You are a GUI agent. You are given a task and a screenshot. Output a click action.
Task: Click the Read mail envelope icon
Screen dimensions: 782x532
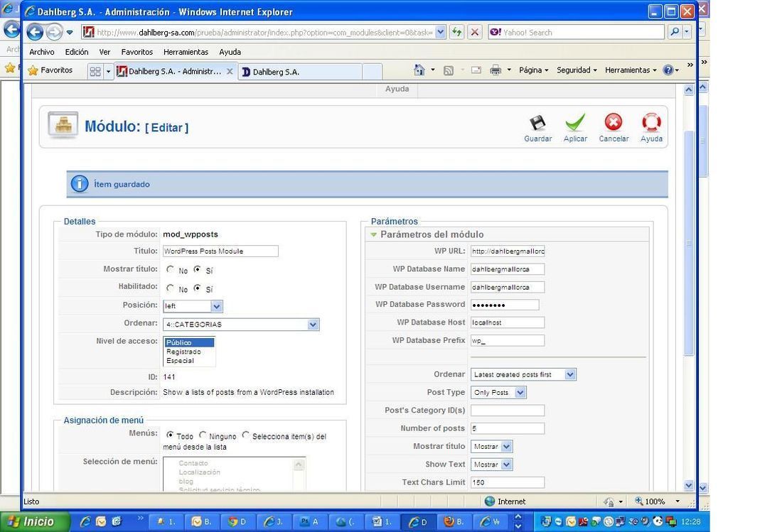click(x=476, y=70)
